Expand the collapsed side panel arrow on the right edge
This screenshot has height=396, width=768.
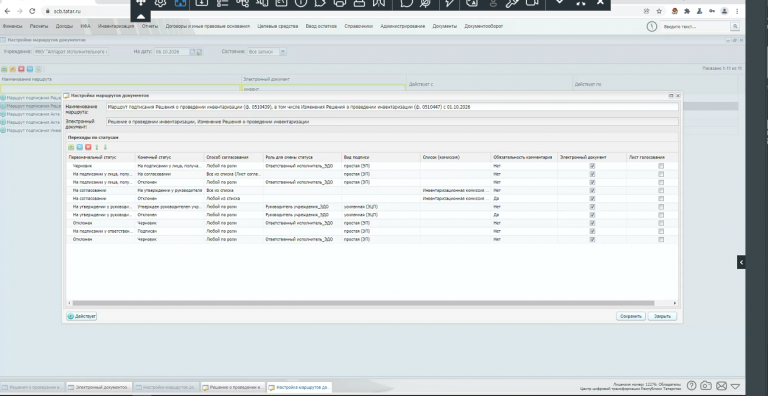[x=741, y=263]
